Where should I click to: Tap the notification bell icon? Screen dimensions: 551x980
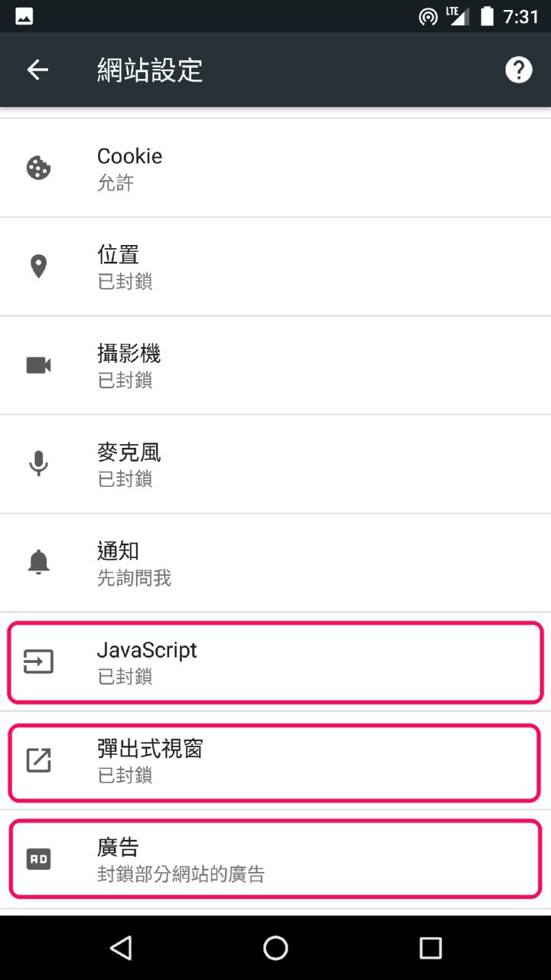38,563
